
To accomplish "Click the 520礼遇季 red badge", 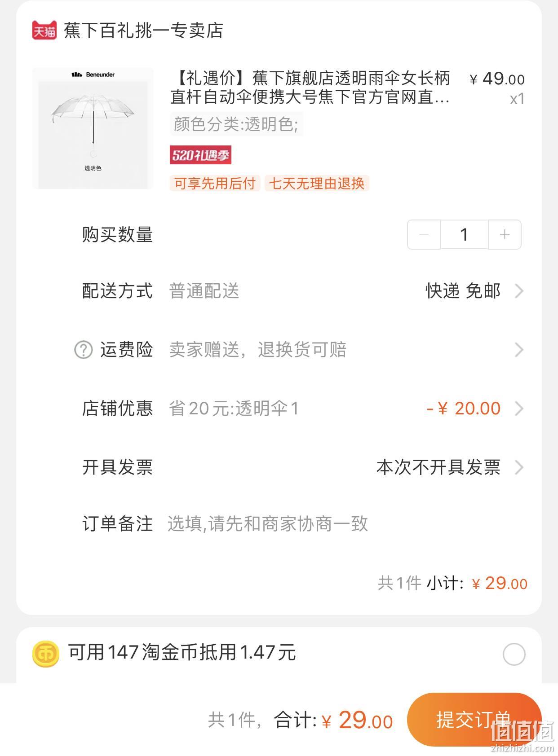I will (200, 155).
